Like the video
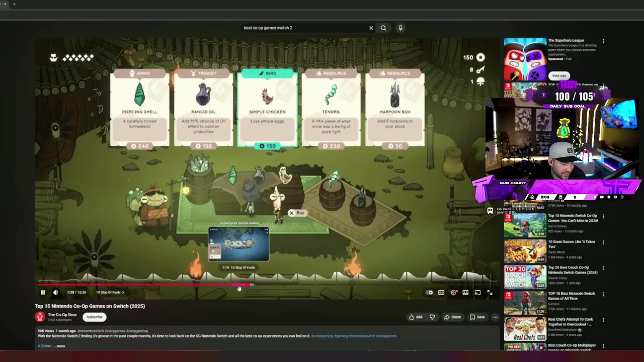Viewport: 644px width, 362px height. 416,317
